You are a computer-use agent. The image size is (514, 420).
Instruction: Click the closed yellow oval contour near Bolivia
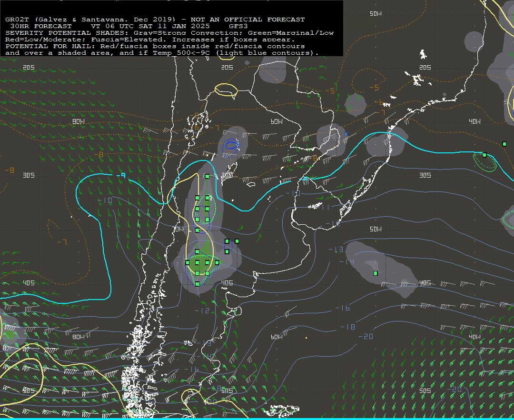pos(226,90)
